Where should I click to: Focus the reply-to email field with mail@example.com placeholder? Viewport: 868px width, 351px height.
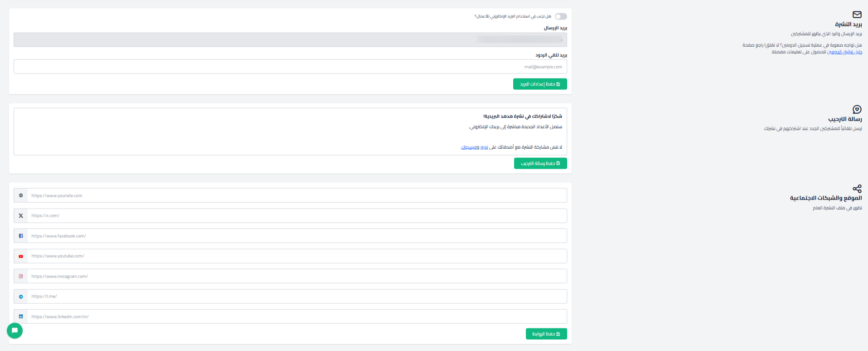click(290, 67)
